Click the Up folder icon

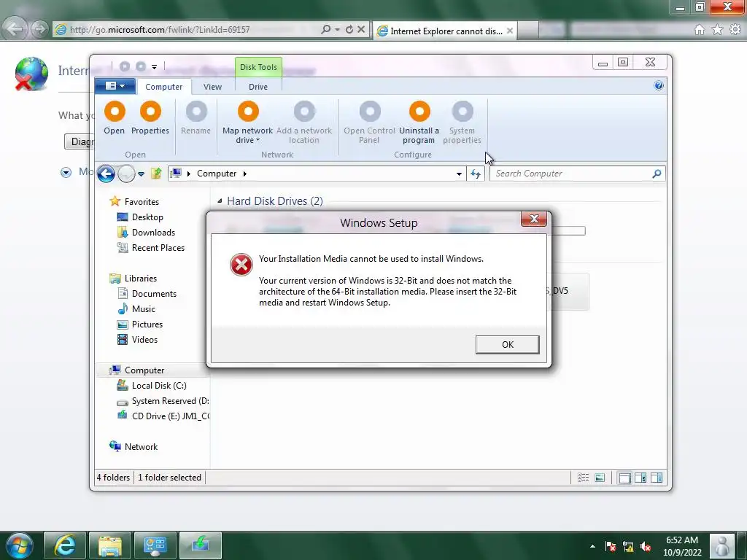point(156,174)
